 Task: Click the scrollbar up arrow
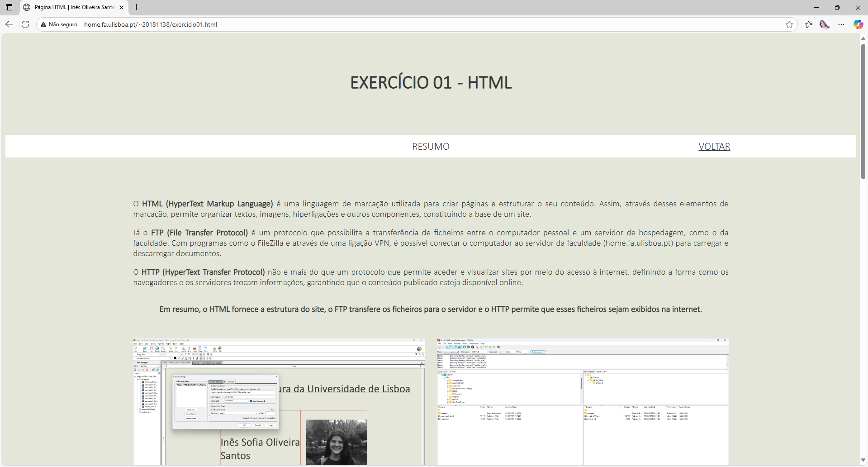coord(863,38)
